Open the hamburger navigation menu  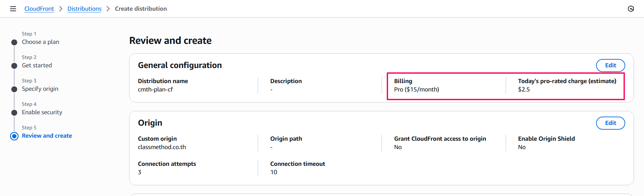13,9
